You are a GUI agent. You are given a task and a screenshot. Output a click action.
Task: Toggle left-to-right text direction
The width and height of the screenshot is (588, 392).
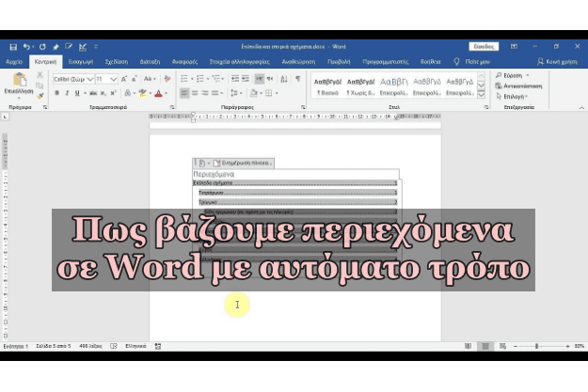pyautogui.click(x=259, y=79)
